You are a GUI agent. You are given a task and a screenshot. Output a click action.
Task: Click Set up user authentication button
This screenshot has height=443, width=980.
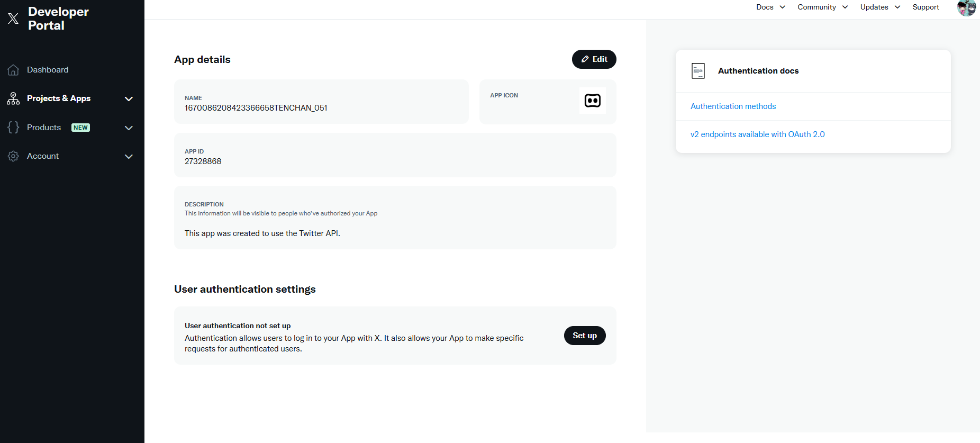coord(584,336)
